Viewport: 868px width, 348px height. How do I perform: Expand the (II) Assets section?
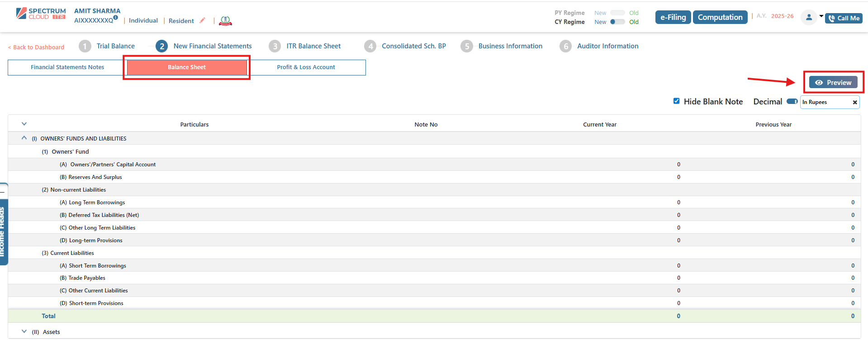point(24,332)
